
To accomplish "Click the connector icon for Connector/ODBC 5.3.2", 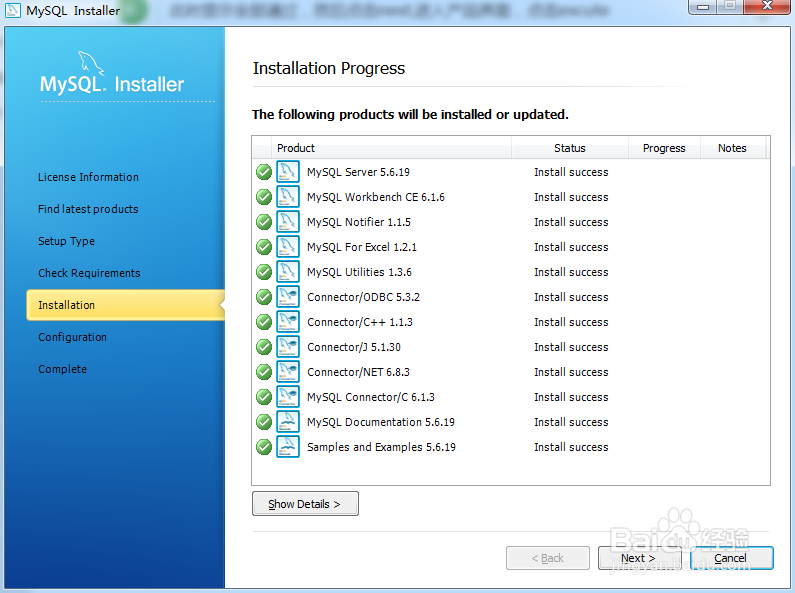I will point(287,297).
